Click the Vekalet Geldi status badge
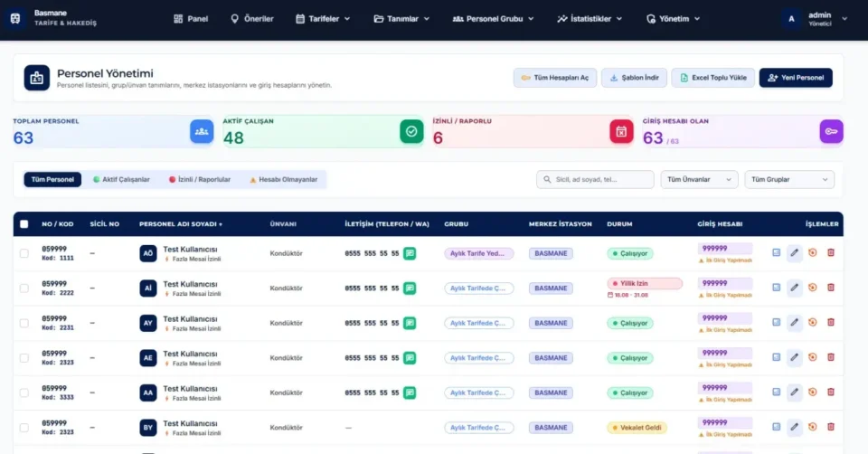Image resolution: width=868 pixels, height=454 pixels. coord(637,428)
